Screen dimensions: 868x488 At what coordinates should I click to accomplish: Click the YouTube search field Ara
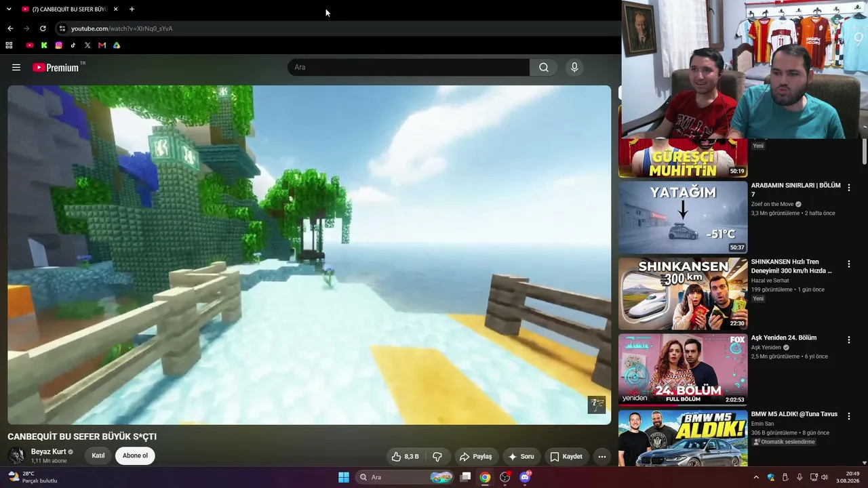pos(408,67)
